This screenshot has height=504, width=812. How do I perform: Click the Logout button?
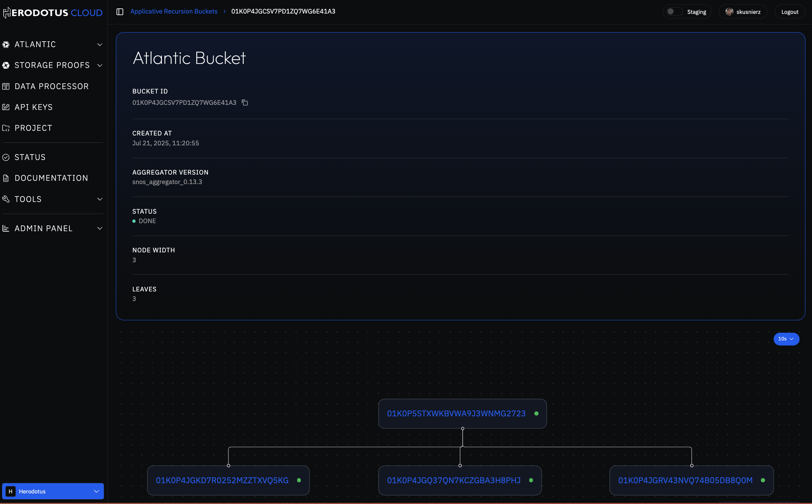coord(790,12)
